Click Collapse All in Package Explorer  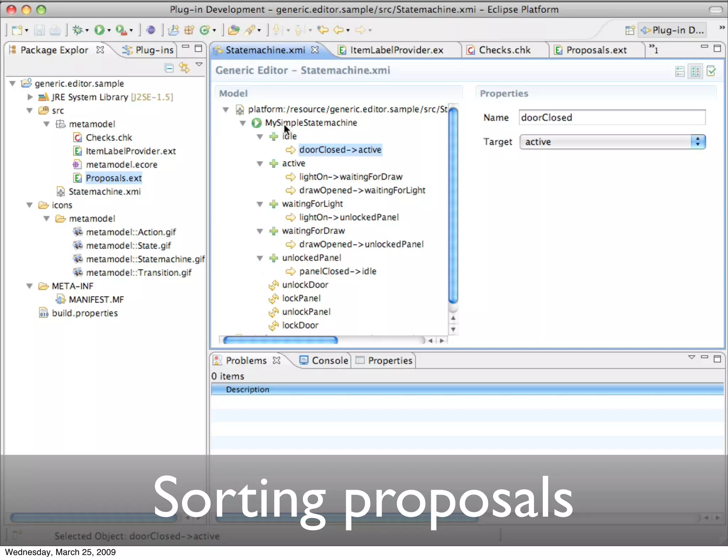pos(169,68)
